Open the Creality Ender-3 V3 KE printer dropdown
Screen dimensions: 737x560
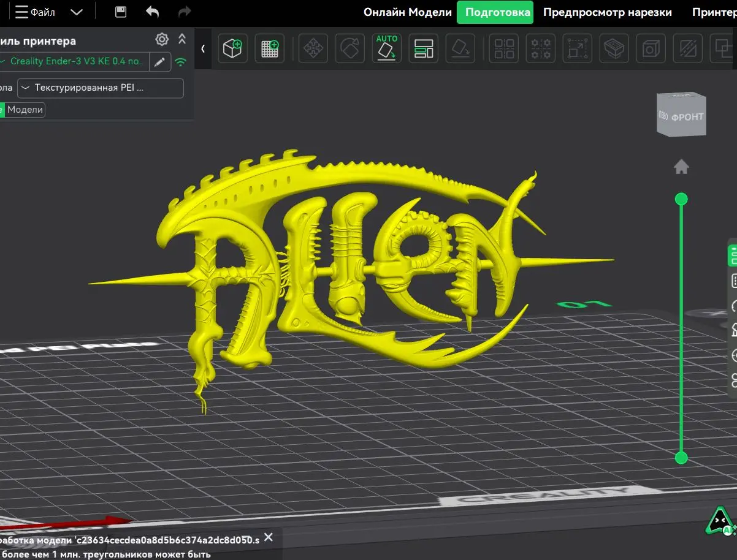coord(74,61)
